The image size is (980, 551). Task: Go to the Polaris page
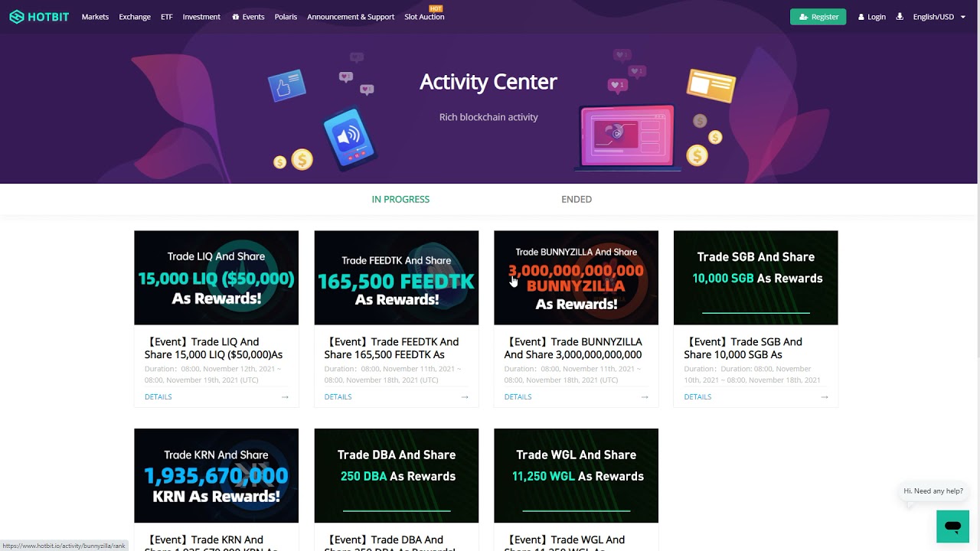[x=286, y=17]
